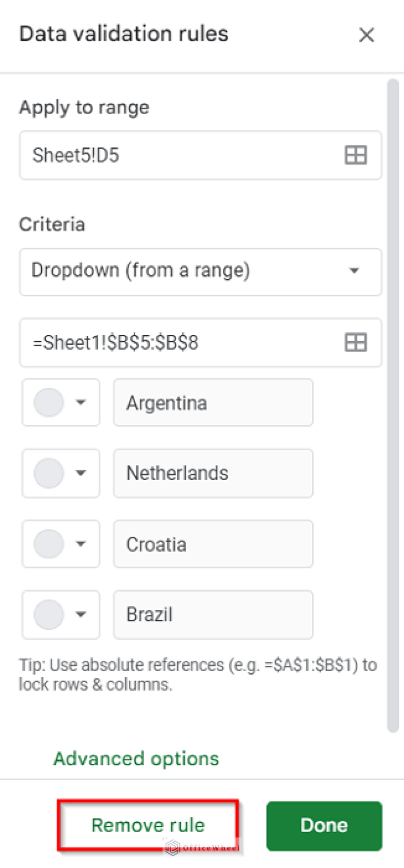Open the color picker icon for Brazil

(50, 615)
